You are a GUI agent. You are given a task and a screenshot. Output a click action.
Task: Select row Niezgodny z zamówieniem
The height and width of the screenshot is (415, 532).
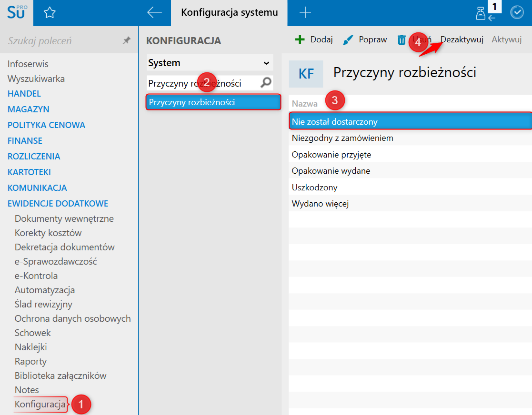coord(410,138)
